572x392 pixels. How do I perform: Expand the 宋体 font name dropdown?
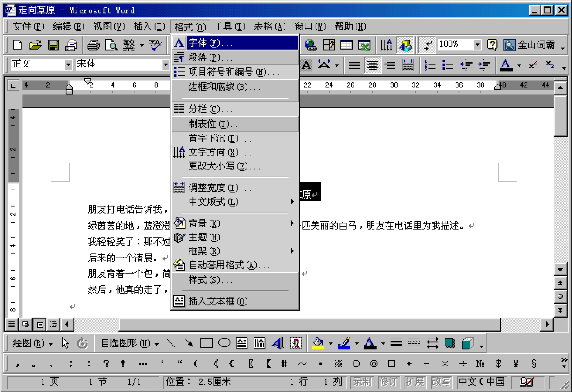pyautogui.click(x=166, y=64)
